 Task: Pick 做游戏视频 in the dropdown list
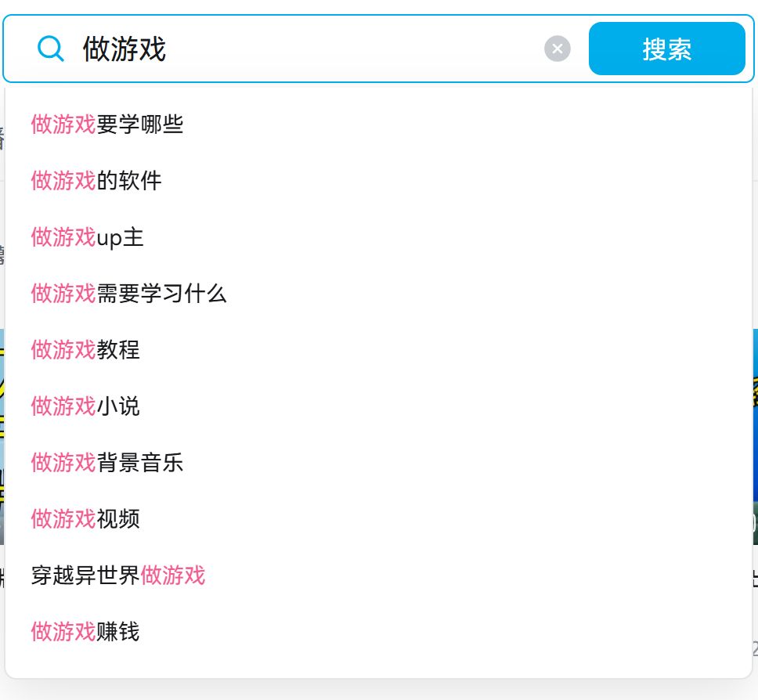tap(85, 518)
